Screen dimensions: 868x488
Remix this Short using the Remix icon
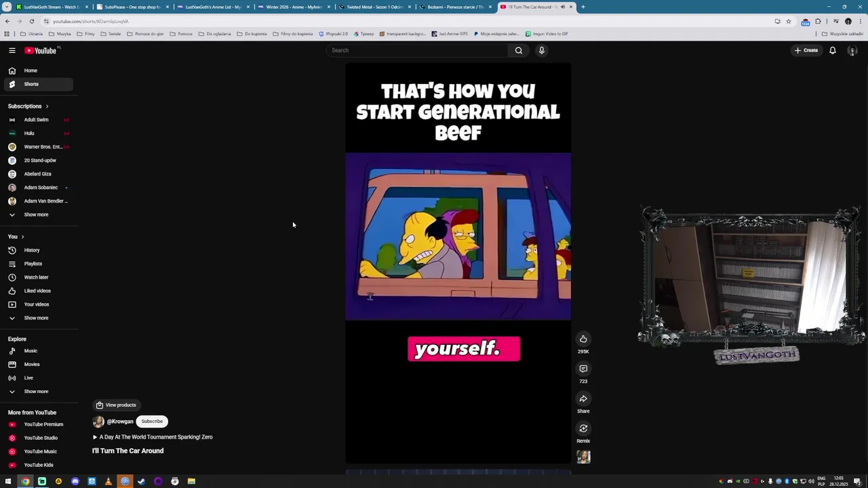[x=583, y=428]
